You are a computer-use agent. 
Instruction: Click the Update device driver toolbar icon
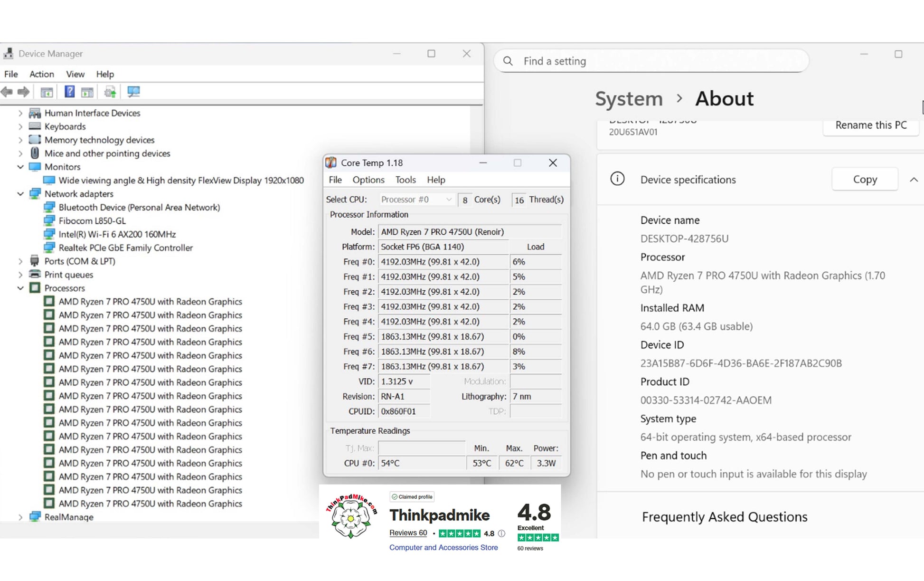click(110, 92)
